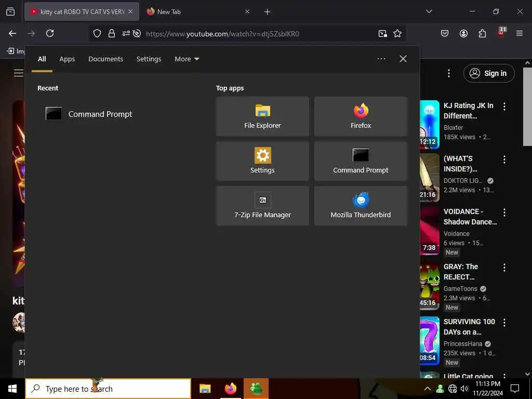This screenshot has width=532, height=399.
Task: Close the New Tab tab
Action: [x=247, y=11]
